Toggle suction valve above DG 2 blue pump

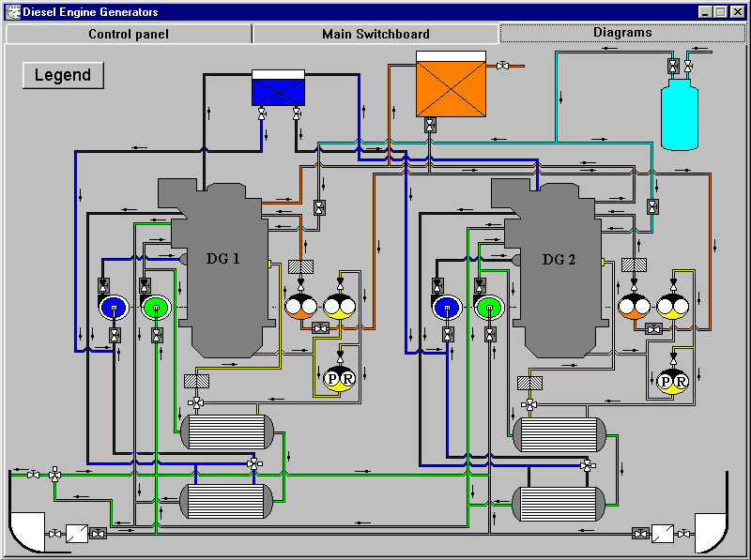click(437, 286)
